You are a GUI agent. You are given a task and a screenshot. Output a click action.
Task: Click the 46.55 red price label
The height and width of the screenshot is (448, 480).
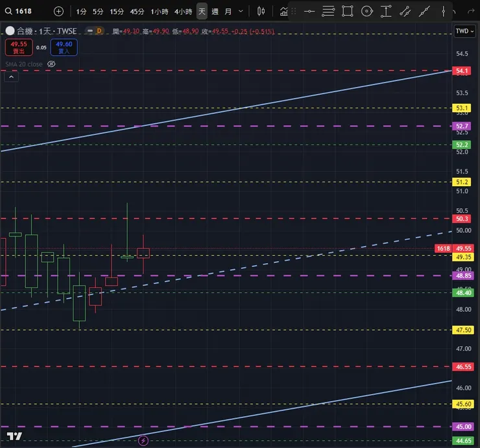click(463, 366)
